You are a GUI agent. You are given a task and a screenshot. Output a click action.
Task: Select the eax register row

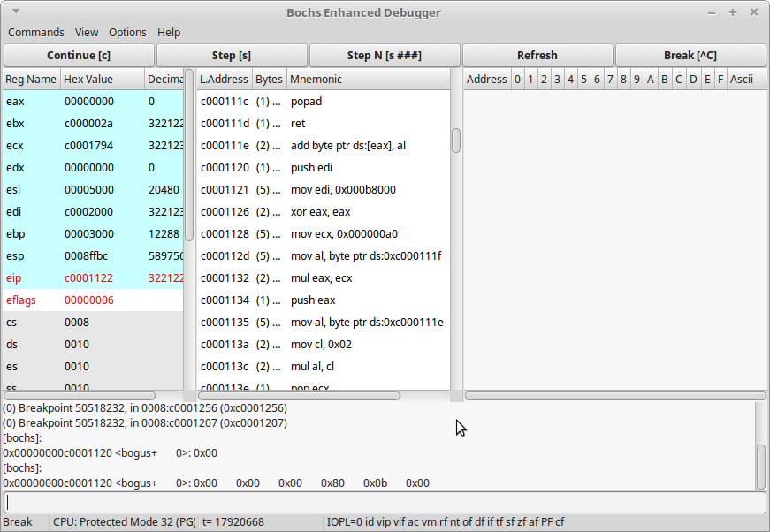tap(93, 101)
